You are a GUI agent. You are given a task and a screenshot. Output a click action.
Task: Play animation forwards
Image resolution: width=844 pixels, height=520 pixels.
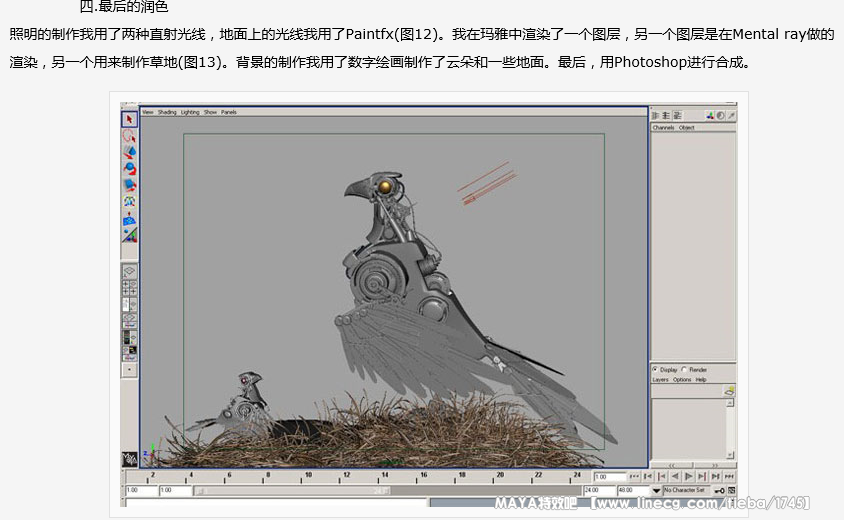(688, 476)
